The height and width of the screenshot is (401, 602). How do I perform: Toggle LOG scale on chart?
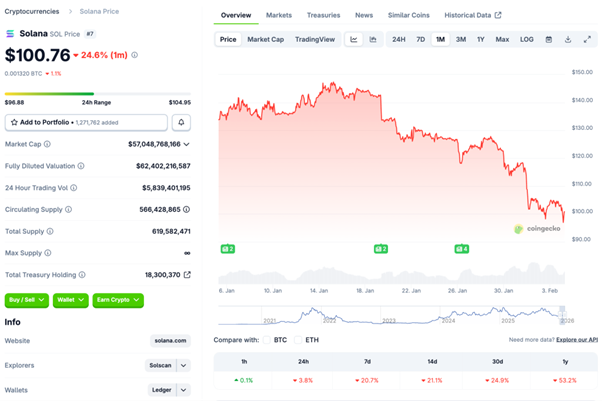click(x=527, y=39)
